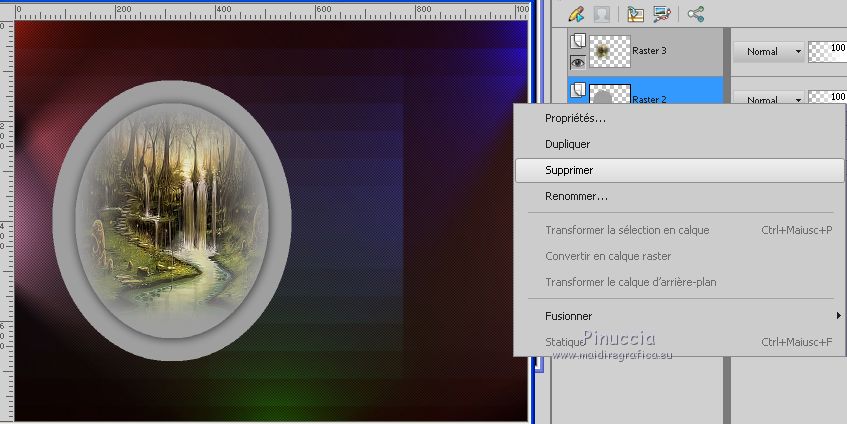847x424 pixels.
Task: Click the horizontal ruler at 400 mark
Action: (223, 10)
